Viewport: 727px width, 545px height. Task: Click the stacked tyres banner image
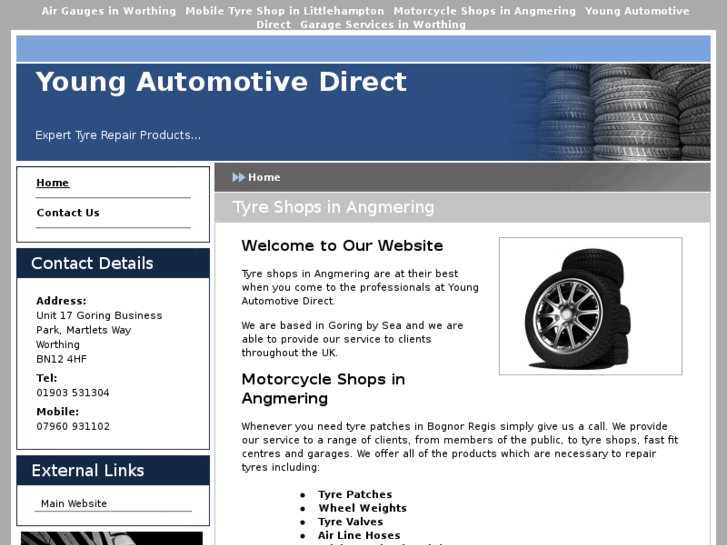coord(612,112)
